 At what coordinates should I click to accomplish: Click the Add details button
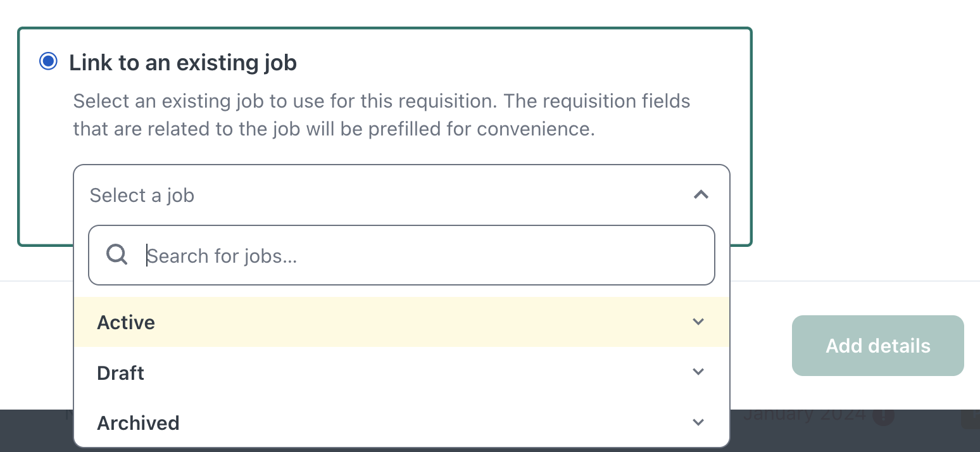[x=877, y=346]
